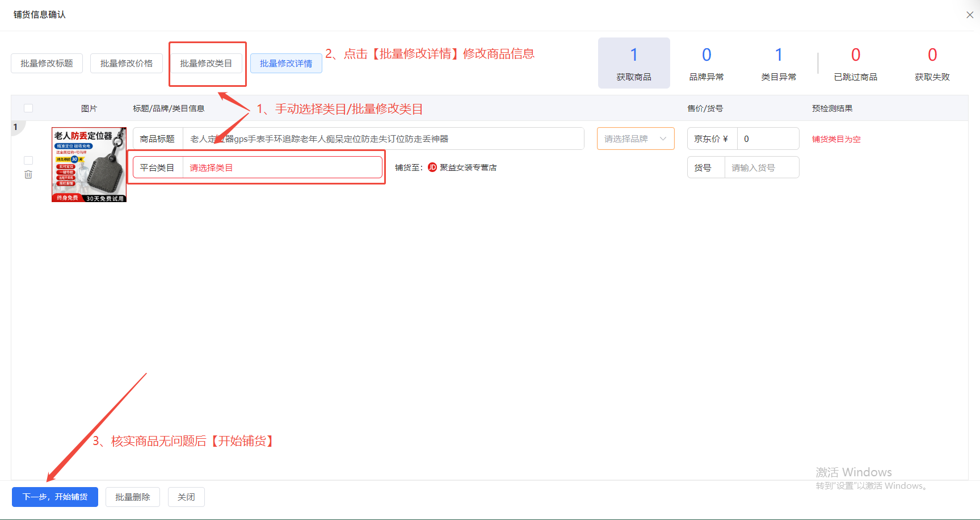Open the 平台类目 category selector
Screen dimensions: 980x520
coord(281,167)
